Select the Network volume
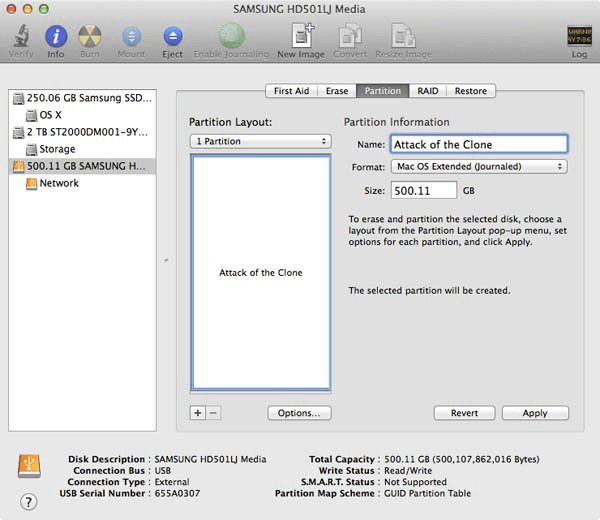The image size is (600, 520). pyautogui.click(x=82, y=183)
